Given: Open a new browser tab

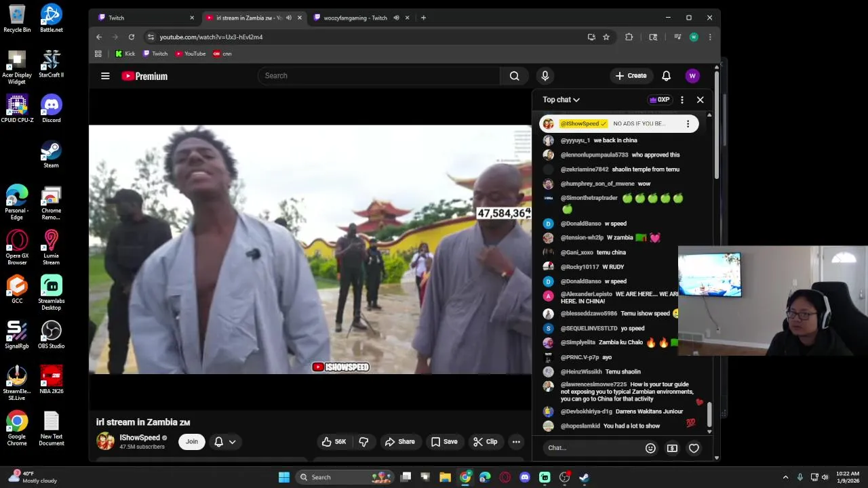Looking at the screenshot, I should click(423, 18).
